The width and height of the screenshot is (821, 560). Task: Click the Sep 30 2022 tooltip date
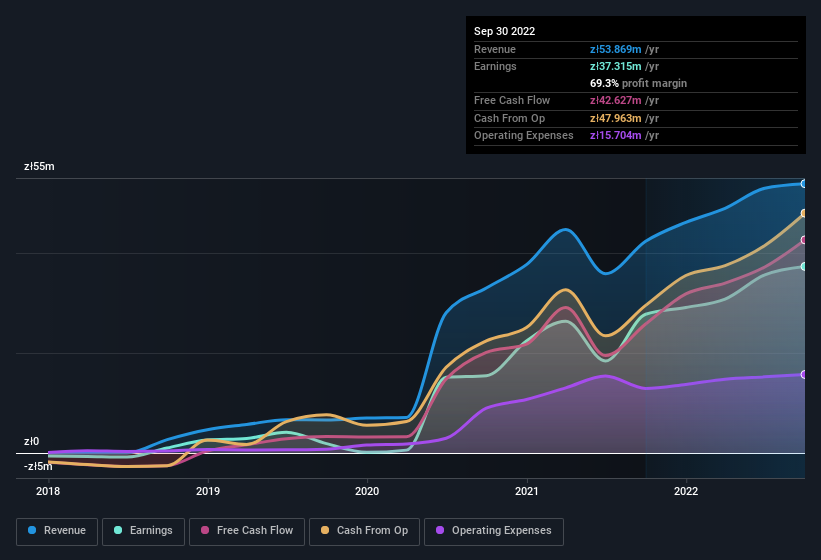tap(504, 31)
